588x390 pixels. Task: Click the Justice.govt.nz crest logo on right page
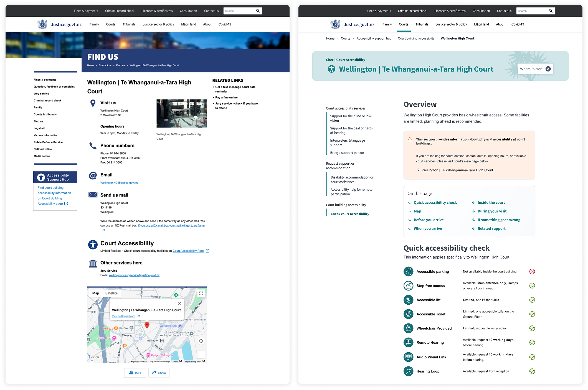coord(335,24)
